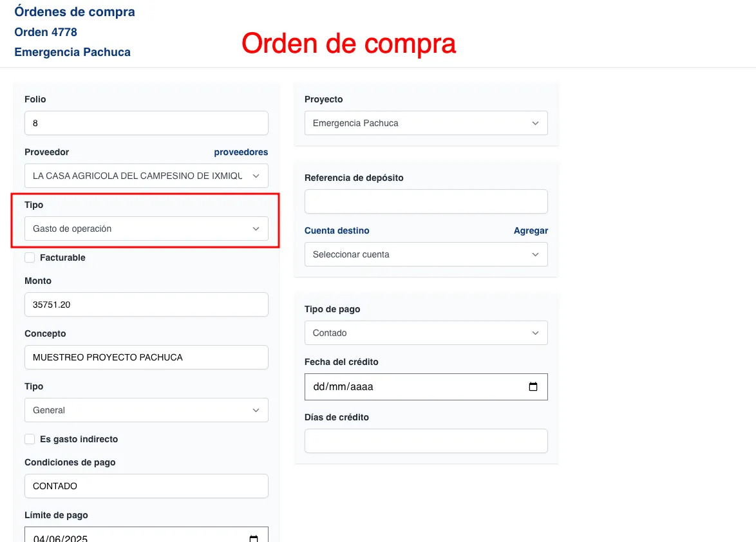Image resolution: width=756 pixels, height=542 pixels.
Task: Open the General type dropdown
Action: [146, 410]
